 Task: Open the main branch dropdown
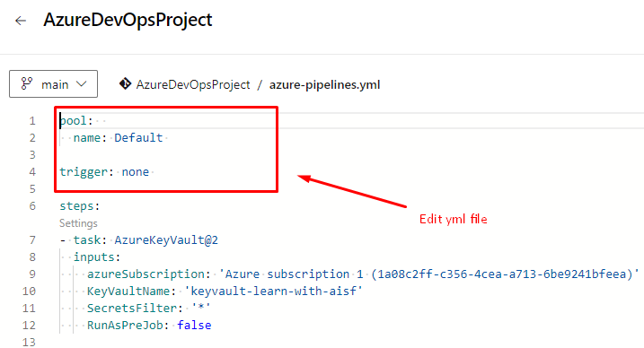53,83
